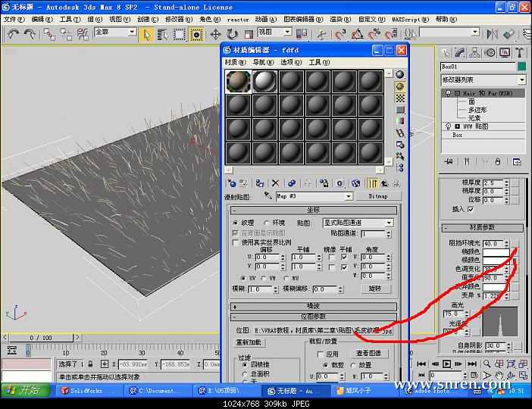Click the 重新加载 button

(249, 342)
